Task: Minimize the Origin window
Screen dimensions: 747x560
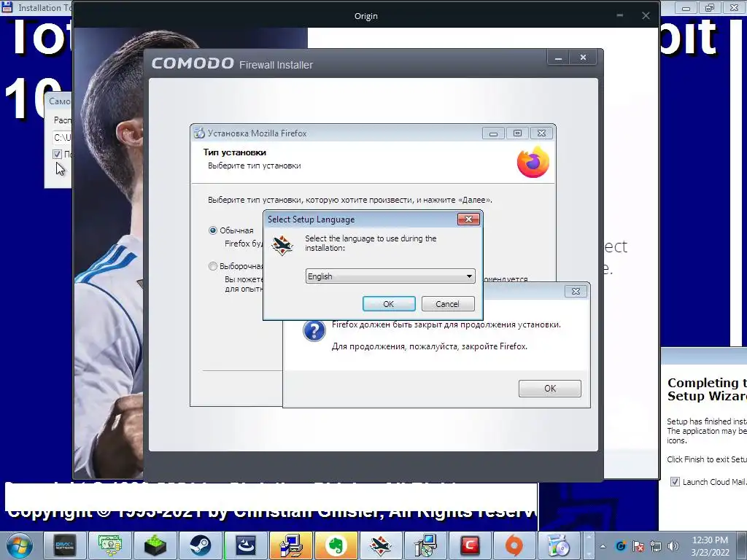Action: 620,16
